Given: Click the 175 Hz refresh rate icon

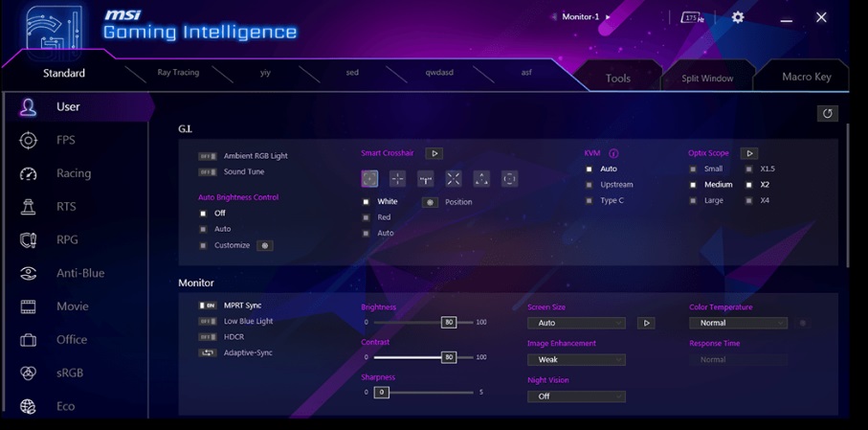Looking at the screenshot, I should pos(692,17).
